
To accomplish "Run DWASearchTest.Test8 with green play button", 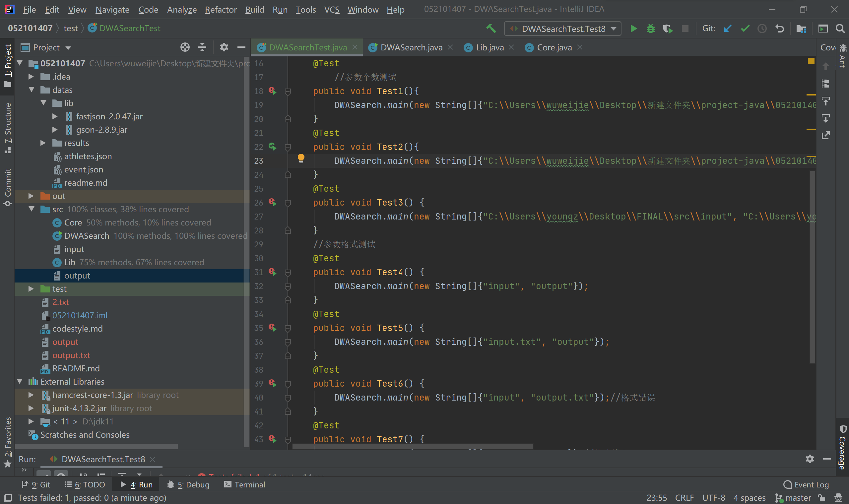I will click(x=633, y=29).
